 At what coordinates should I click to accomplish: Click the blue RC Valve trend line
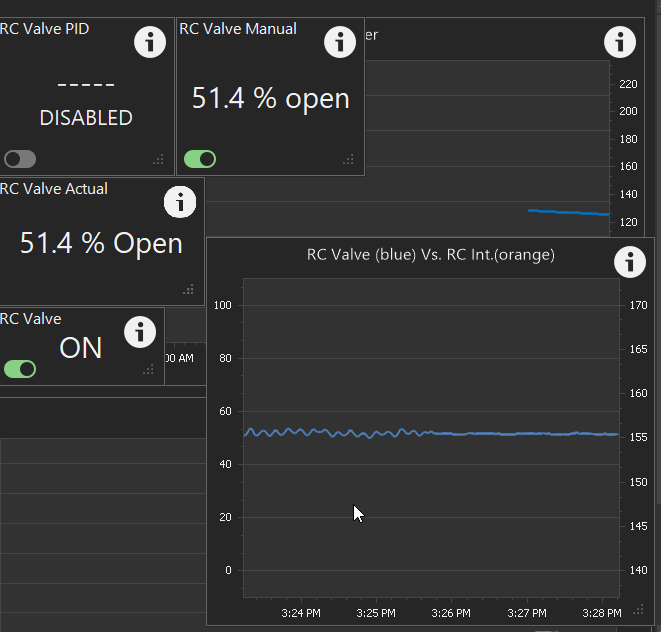click(x=431, y=433)
